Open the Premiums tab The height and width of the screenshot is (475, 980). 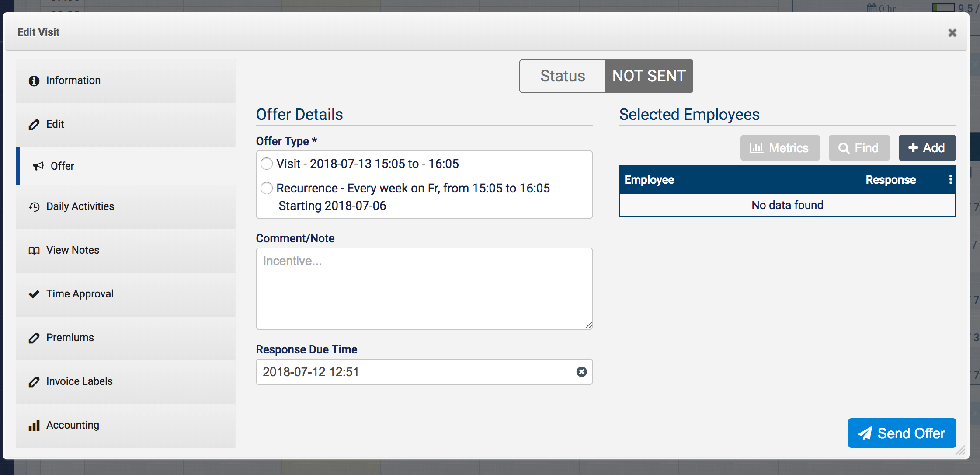70,338
